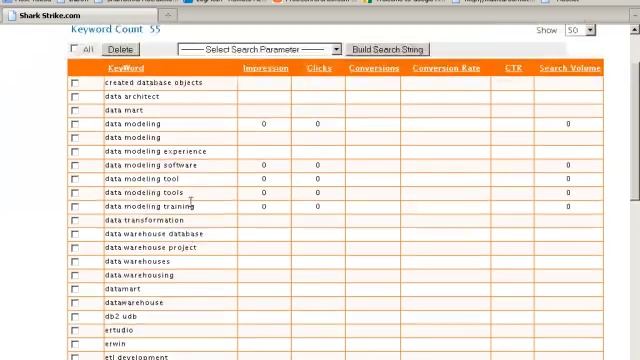Viewport: 640px width, 360px height.
Task: Sort by Conversion Rate column header
Action: (x=446, y=68)
